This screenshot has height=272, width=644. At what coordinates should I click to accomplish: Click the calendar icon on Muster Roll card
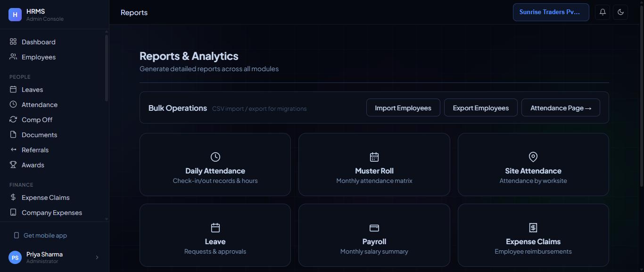click(x=374, y=157)
